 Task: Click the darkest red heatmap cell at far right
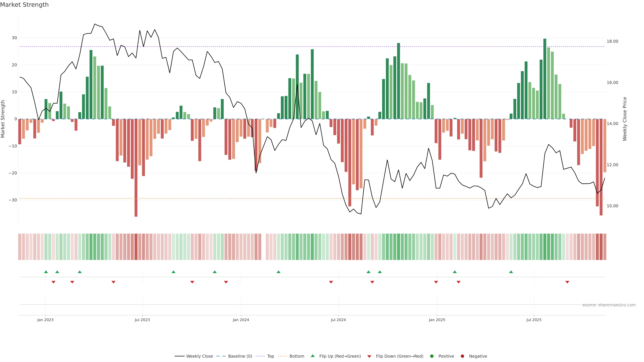tap(601, 247)
